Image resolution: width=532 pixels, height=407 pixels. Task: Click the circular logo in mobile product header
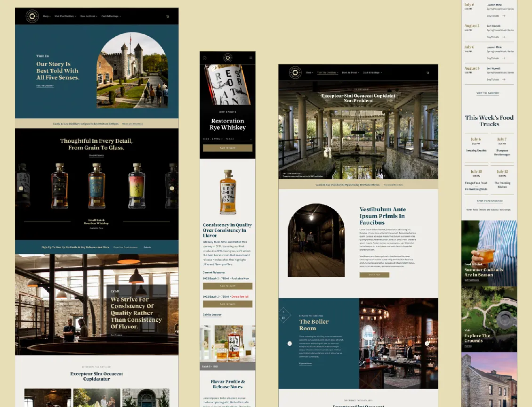coord(228,57)
